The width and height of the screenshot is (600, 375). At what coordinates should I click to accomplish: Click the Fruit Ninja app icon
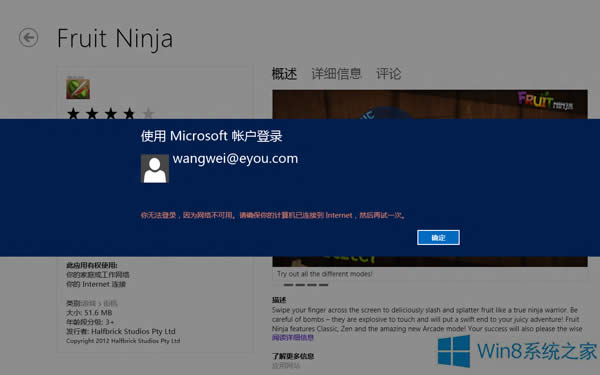tap(78, 89)
